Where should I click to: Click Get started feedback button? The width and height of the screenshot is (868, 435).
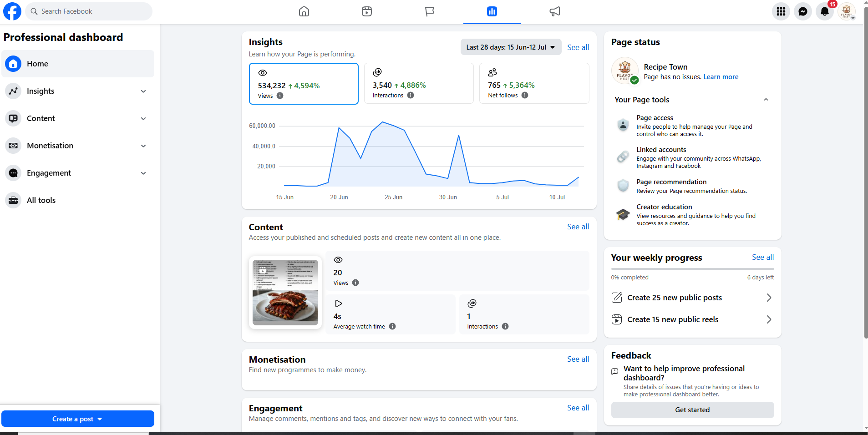click(x=692, y=410)
